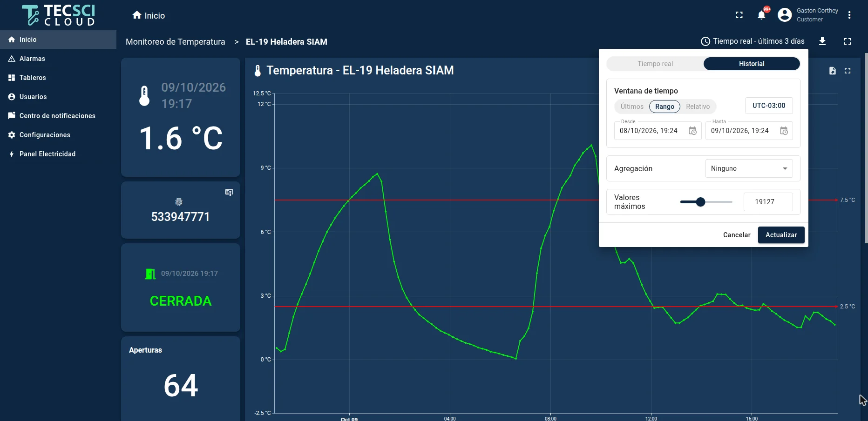
Task: Click the Cancelar button
Action: click(x=737, y=235)
